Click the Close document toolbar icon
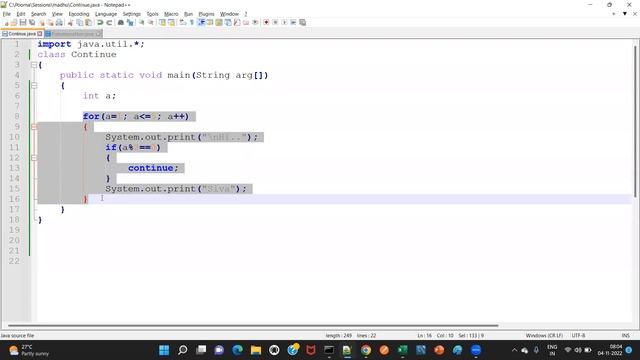The height and width of the screenshot is (360, 640). (41, 23)
